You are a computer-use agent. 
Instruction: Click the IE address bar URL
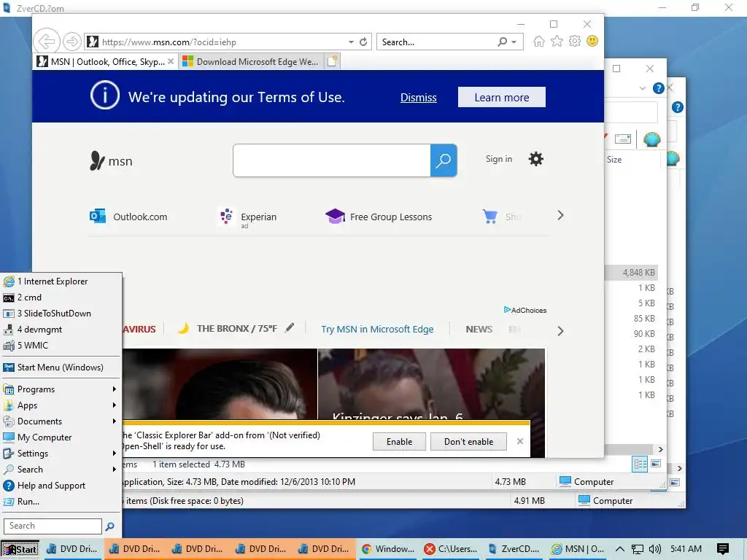169,42
